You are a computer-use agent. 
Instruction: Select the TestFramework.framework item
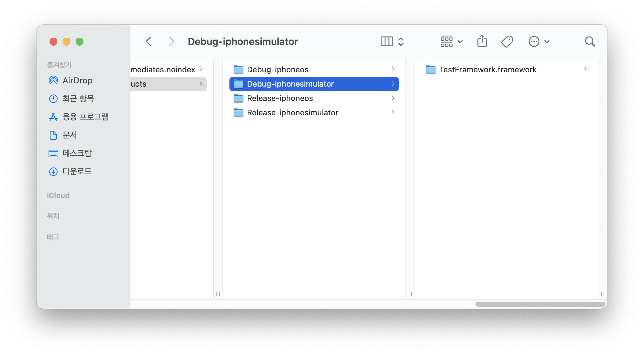tap(488, 70)
